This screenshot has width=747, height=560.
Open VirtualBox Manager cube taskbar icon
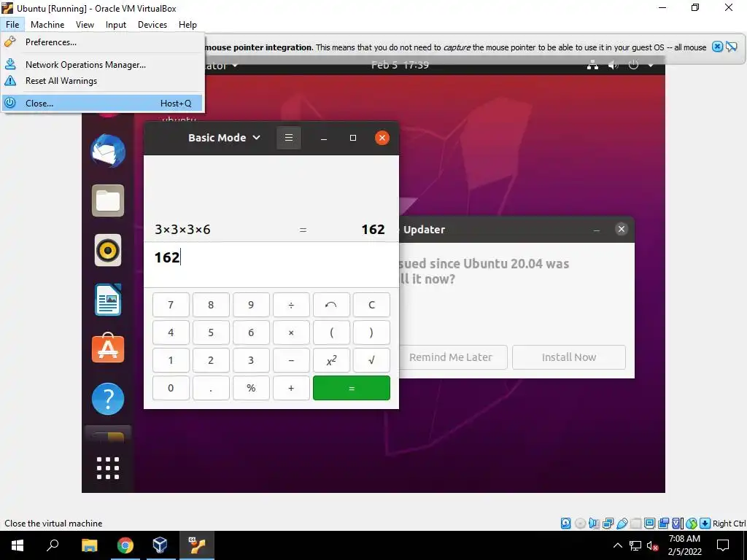(160, 545)
